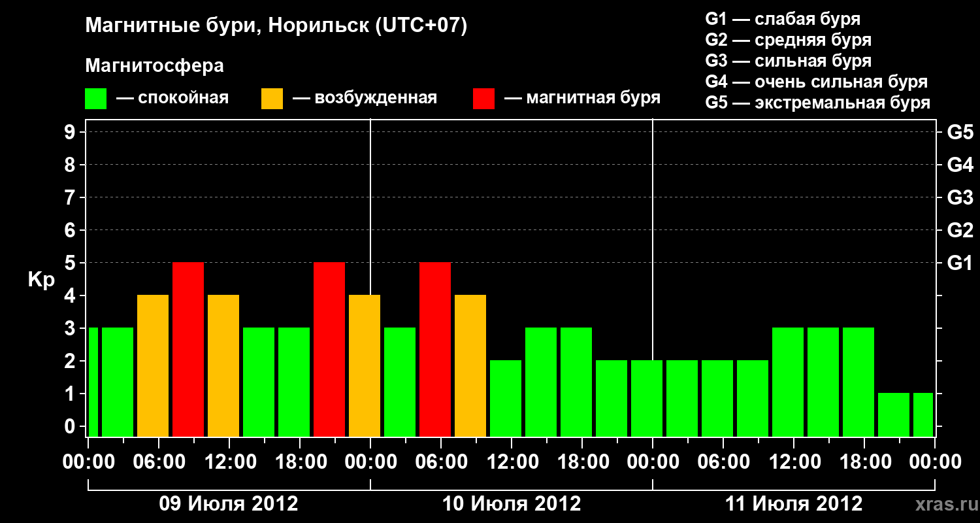Screen dimensions: 980x523
Task: Click 'G3 — сильная буря' legend line
Action: click(x=789, y=61)
